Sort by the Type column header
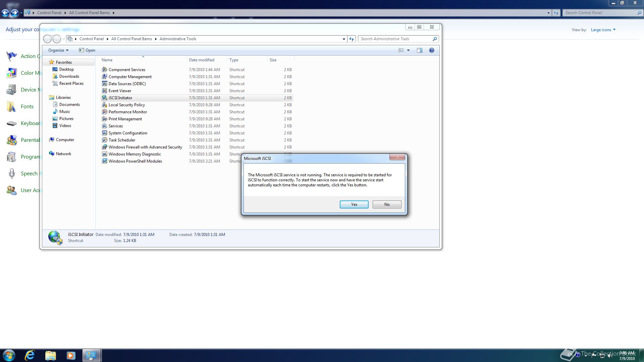 point(234,60)
